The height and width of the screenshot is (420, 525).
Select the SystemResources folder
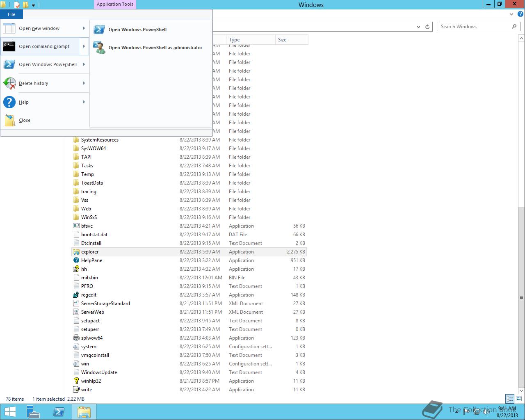100,140
